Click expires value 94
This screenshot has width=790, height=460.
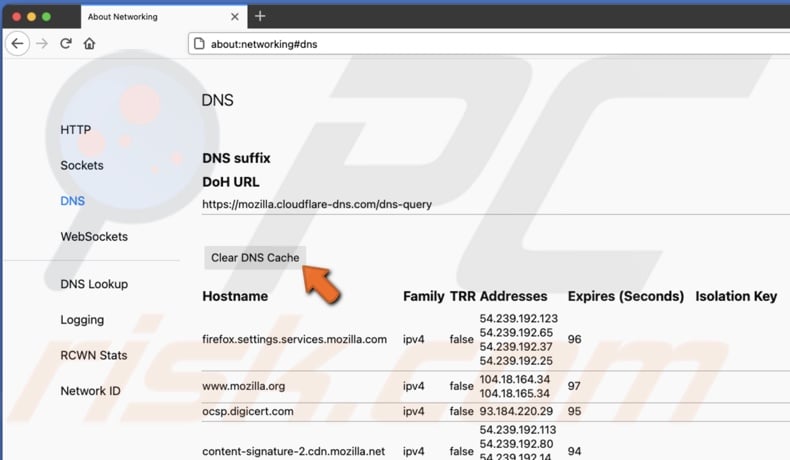[574, 451]
